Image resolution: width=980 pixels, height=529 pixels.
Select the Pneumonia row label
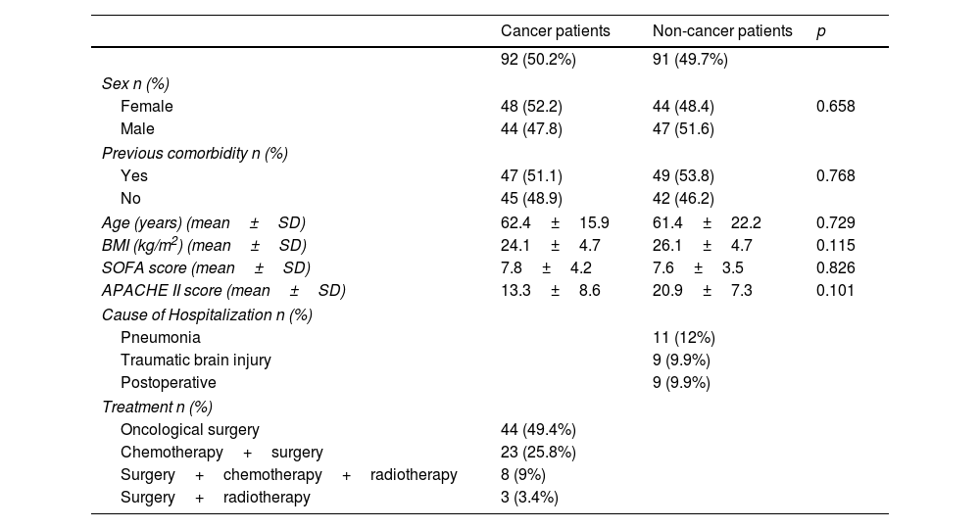click(161, 337)
